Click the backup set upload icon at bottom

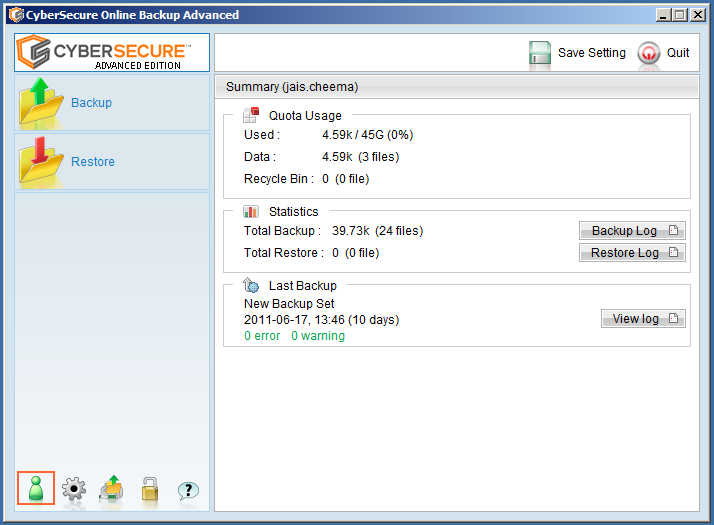(x=112, y=488)
